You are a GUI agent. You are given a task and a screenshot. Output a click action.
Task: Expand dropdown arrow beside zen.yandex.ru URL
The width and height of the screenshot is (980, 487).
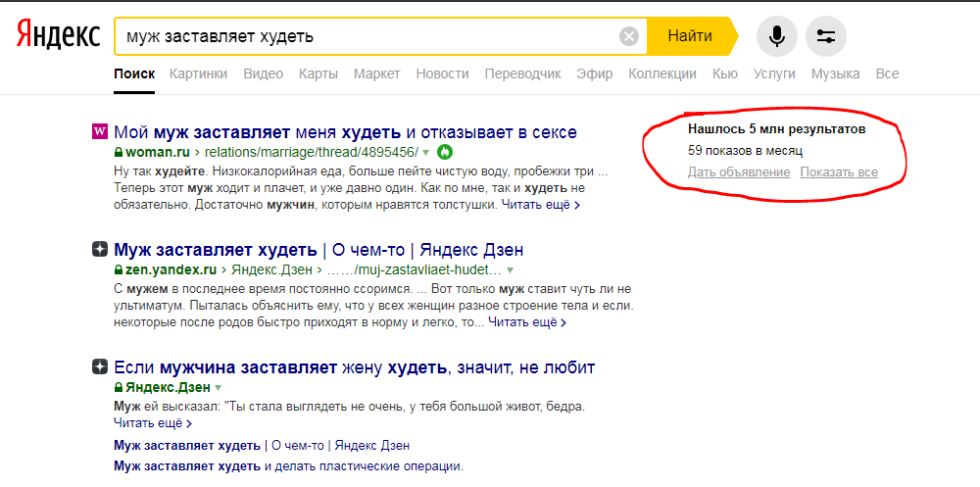pyautogui.click(x=510, y=271)
